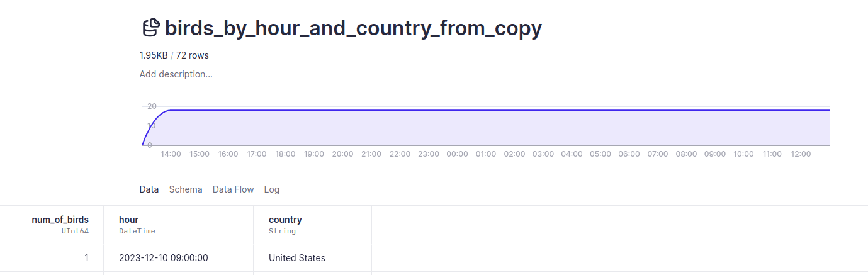868x275 pixels.
Task: Click the data source icon beside title
Action: click(150, 28)
